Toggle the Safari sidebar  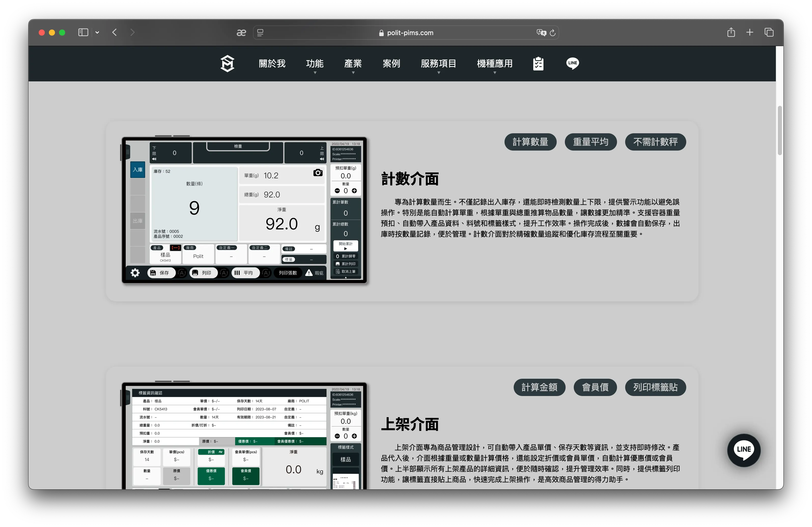[83, 32]
